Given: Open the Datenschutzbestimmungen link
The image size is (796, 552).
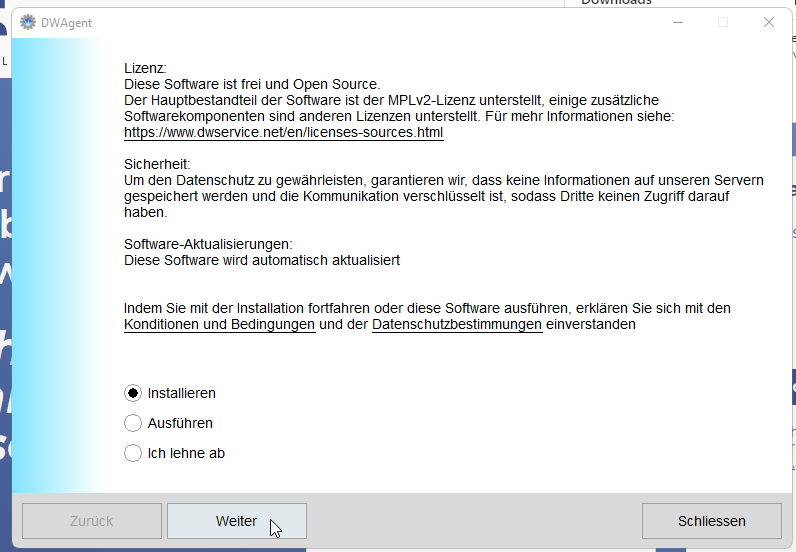Looking at the screenshot, I should click(457, 324).
